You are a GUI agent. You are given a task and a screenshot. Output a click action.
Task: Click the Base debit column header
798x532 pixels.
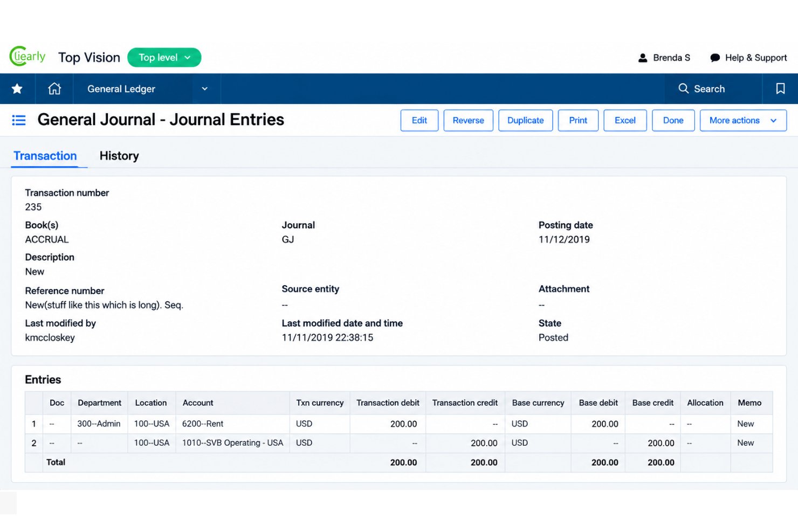tap(598, 403)
